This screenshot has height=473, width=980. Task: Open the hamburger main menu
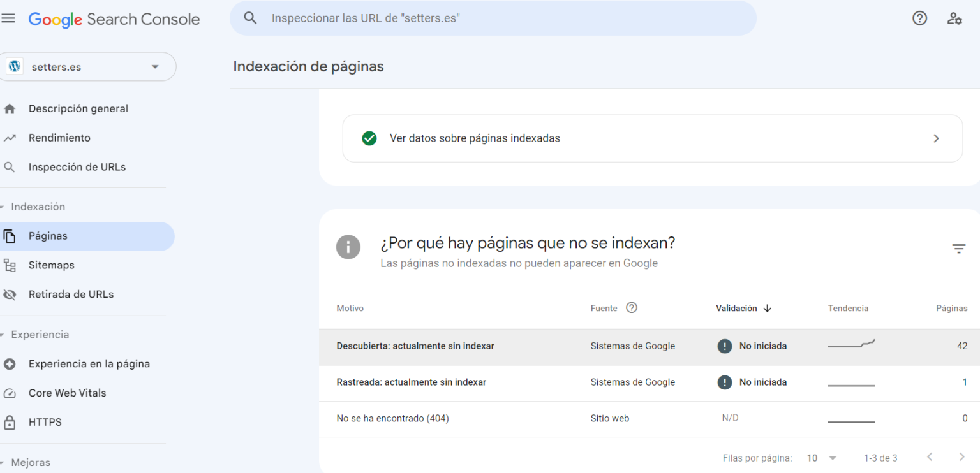(x=8, y=18)
